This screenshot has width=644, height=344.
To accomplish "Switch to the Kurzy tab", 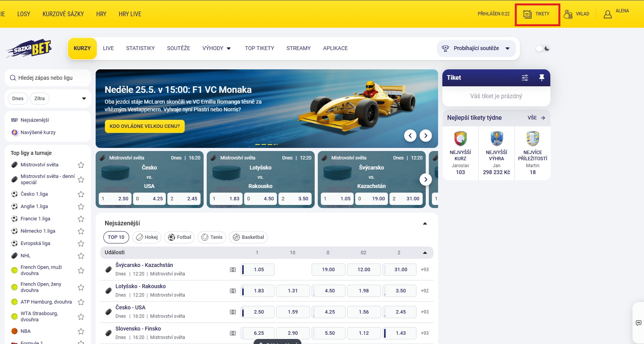I will coord(82,49).
